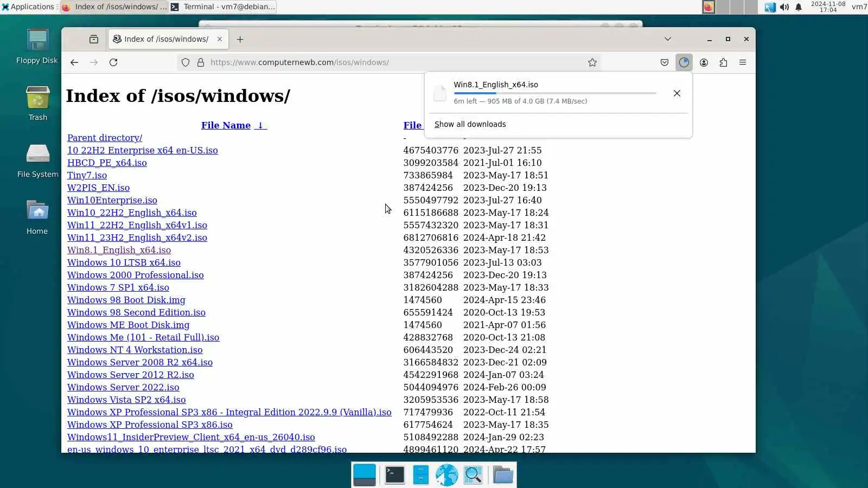The height and width of the screenshot is (488, 868).
Task: Select the File System desktop icon
Action: tap(38, 160)
